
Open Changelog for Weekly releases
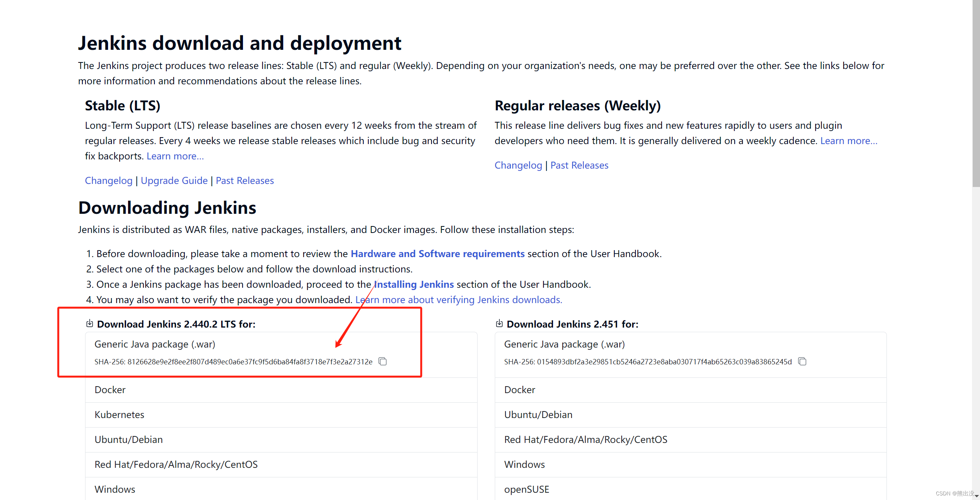(518, 165)
